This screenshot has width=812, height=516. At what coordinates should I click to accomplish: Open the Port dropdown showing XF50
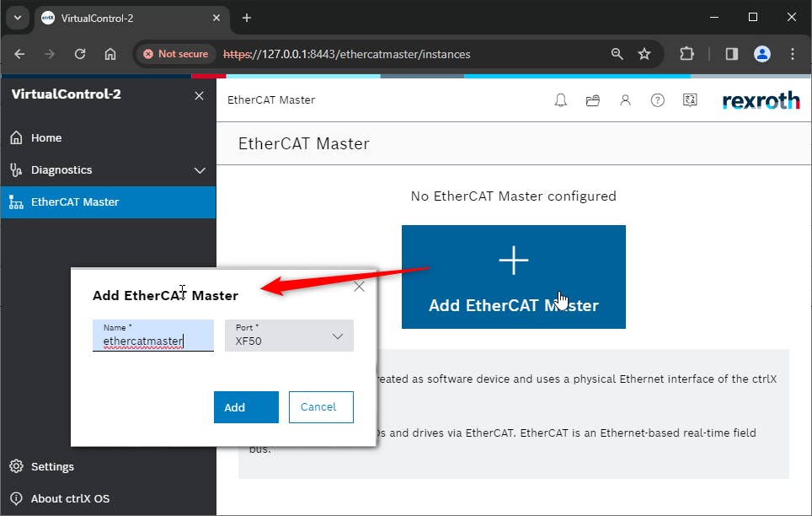coord(289,336)
